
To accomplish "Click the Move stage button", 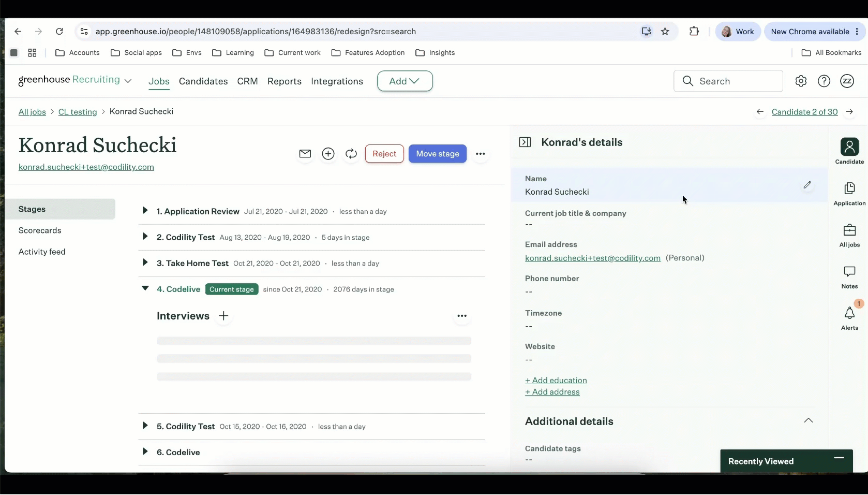I will click(438, 154).
